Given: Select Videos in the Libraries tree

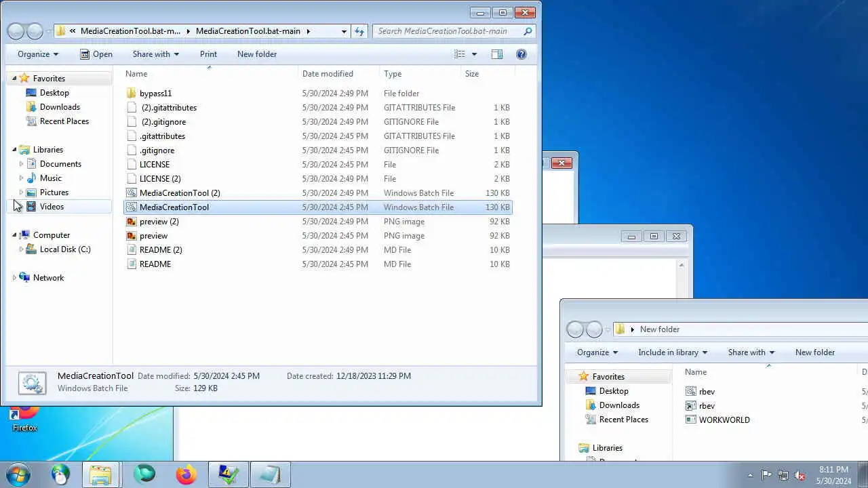Looking at the screenshot, I should pos(52,207).
